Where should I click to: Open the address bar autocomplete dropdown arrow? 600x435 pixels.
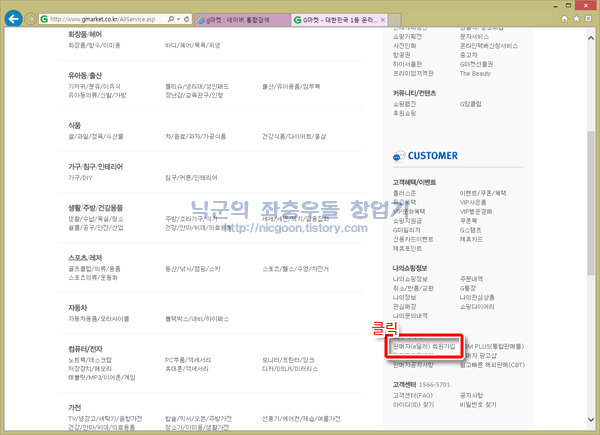[x=178, y=19]
